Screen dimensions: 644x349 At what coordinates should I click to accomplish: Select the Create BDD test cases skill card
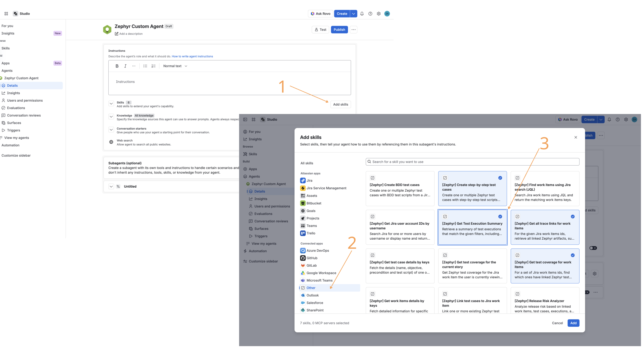tap(400, 189)
